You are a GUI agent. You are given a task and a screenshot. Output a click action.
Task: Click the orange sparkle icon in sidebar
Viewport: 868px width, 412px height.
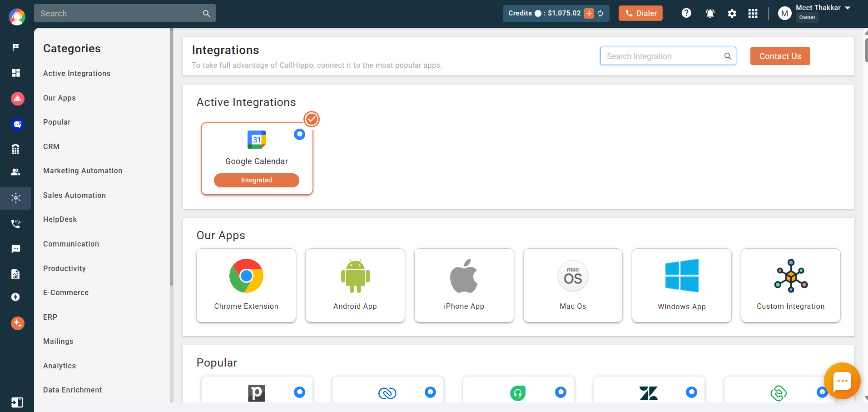(x=17, y=323)
